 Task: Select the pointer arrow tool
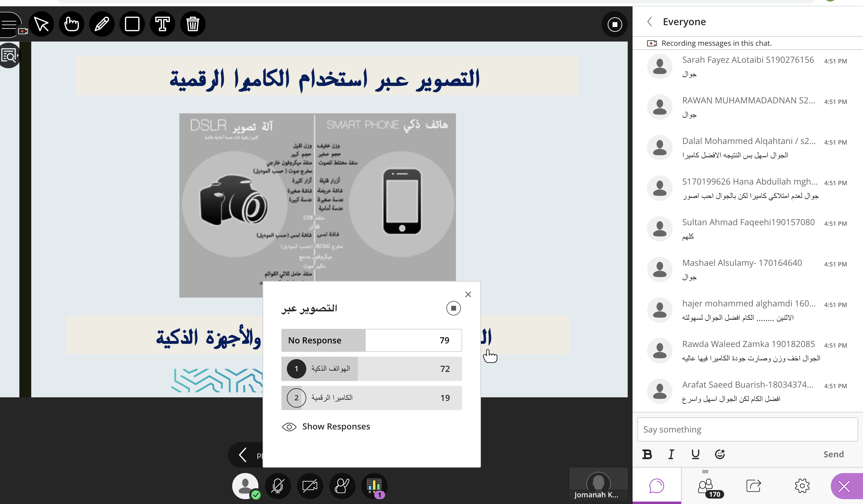(x=42, y=24)
